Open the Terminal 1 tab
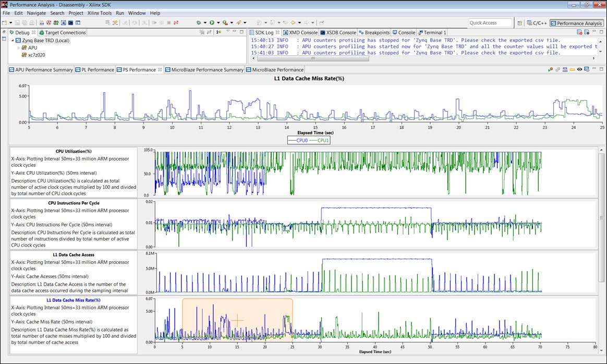 tap(432, 32)
